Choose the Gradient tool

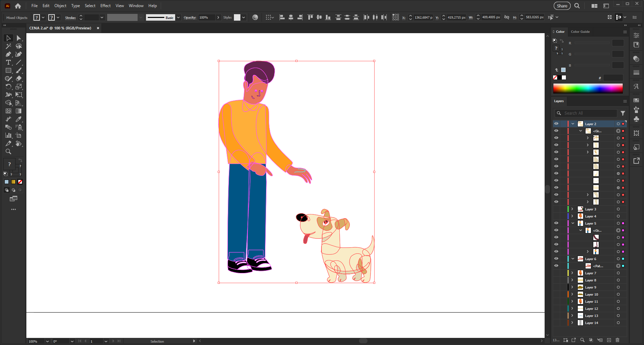click(x=19, y=111)
